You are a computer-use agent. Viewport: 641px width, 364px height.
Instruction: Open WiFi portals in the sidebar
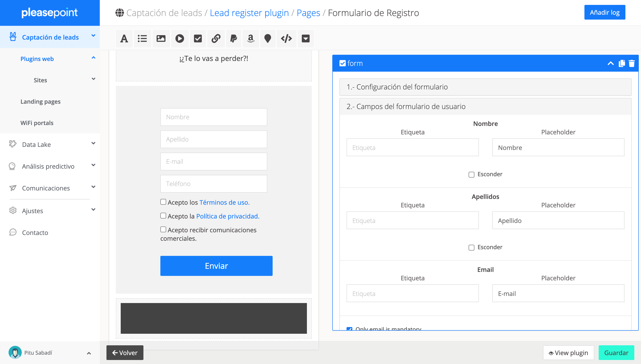click(37, 123)
